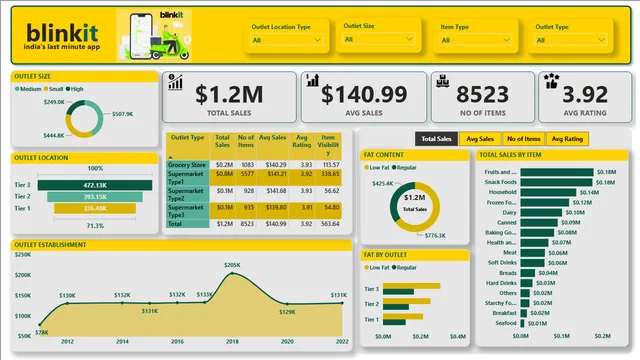Image resolution: width=640 pixels, height=360 pixels.
Task: Select the Dairy bar
Action: [x=541, y=212]
